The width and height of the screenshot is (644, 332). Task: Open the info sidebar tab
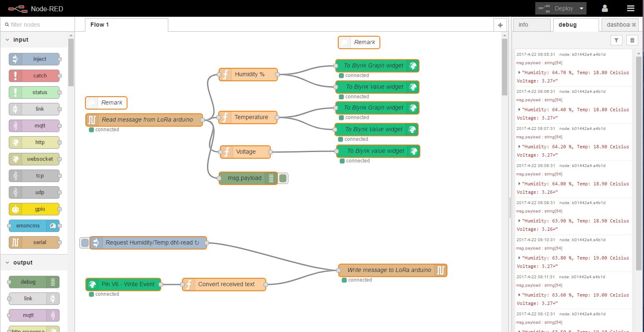pyautogui.click(x=532, y=25)
